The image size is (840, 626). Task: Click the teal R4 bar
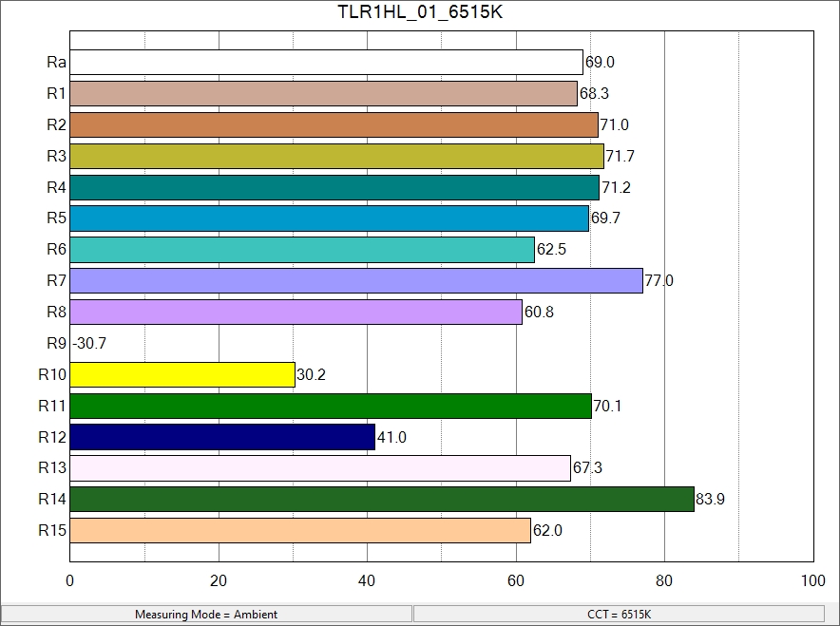point(334,187)
